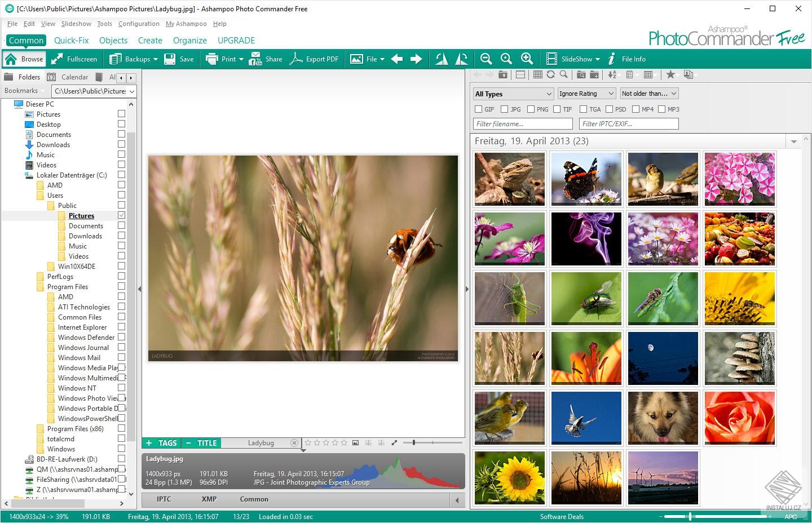The width and height of the screenshot is (812, 523).
Task: Open the Fullscreen view
Action: tap(74, 58)
